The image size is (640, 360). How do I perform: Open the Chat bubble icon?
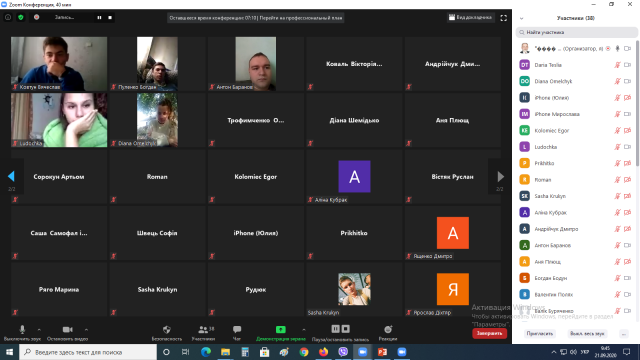click(x=237, y=329)
